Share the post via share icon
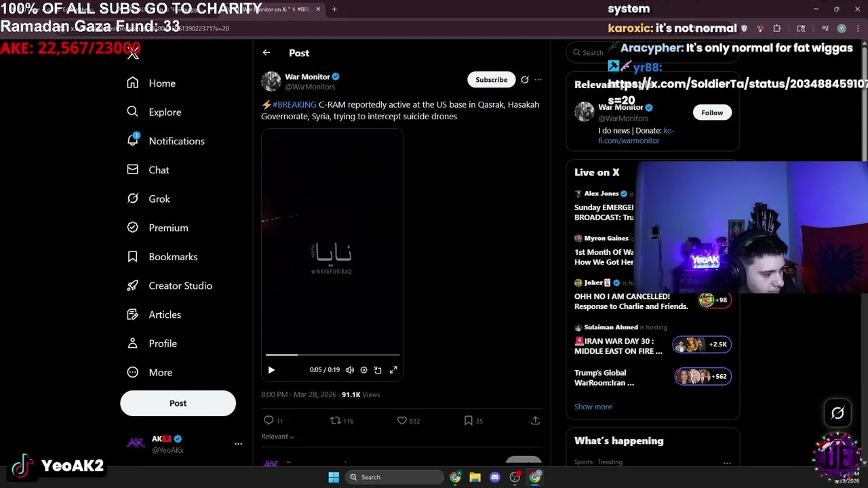Screen dimensions: 868x488 tap(535, 421)
